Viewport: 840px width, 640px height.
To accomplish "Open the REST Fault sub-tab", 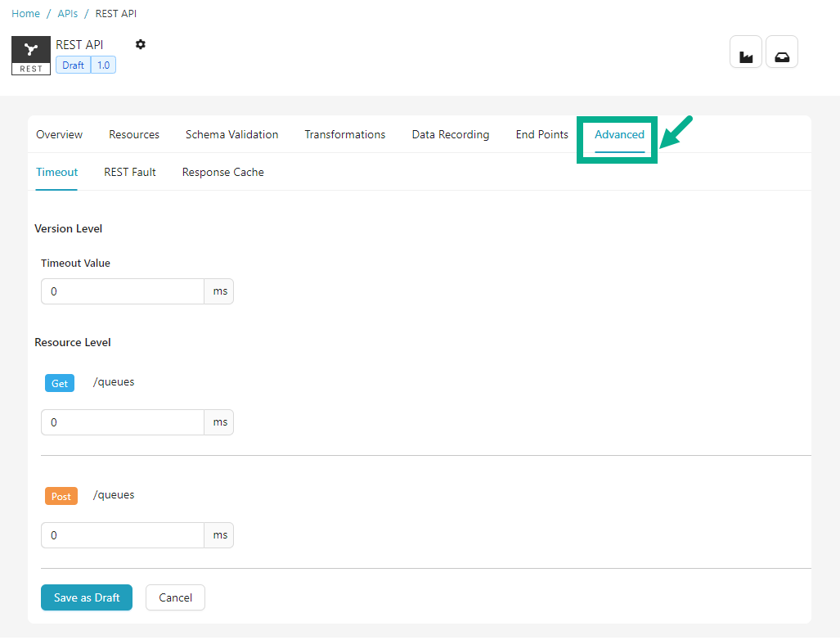I will point(129,172).
